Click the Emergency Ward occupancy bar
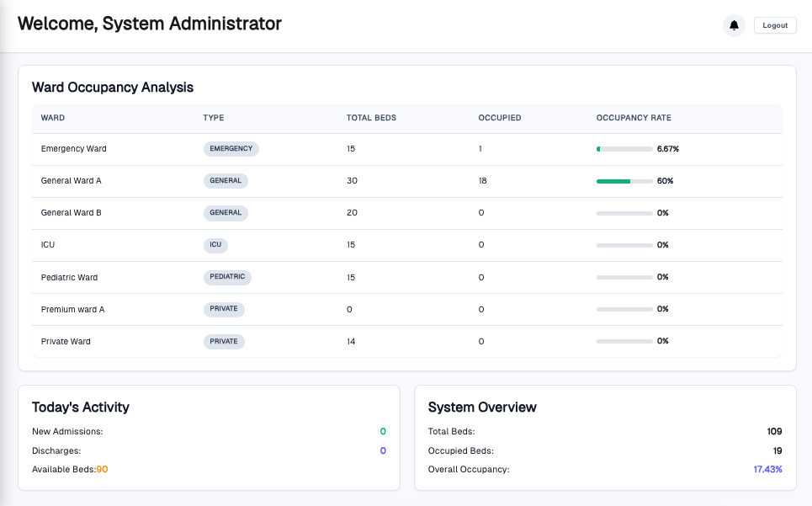This screenshot has height=506, width=812. click(x=624, y=148)
